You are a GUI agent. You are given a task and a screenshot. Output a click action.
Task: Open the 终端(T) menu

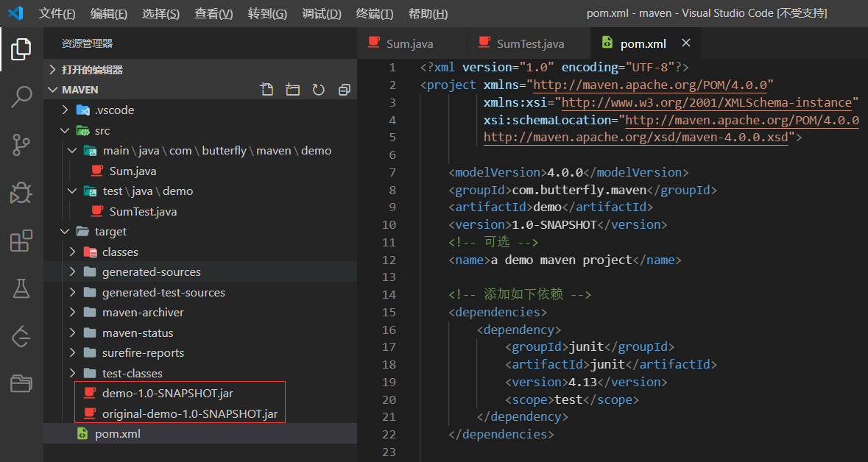pyautogui.click(x=374, y=14)
